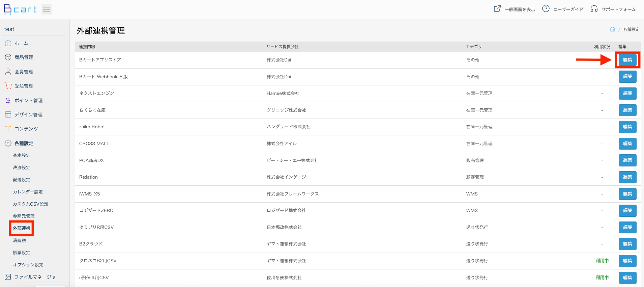The image size is (644, 287).
Task: Click the user guide question mark icon
Action: point(546,9)
